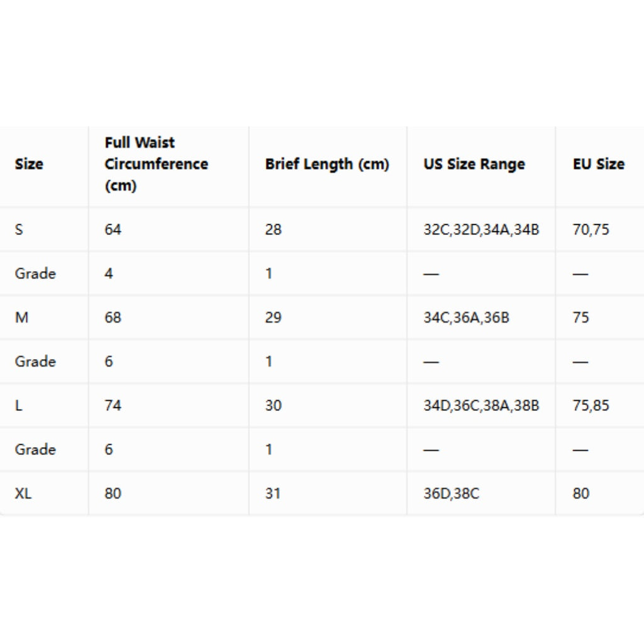Select the L size row label

(x=18, y=406)
